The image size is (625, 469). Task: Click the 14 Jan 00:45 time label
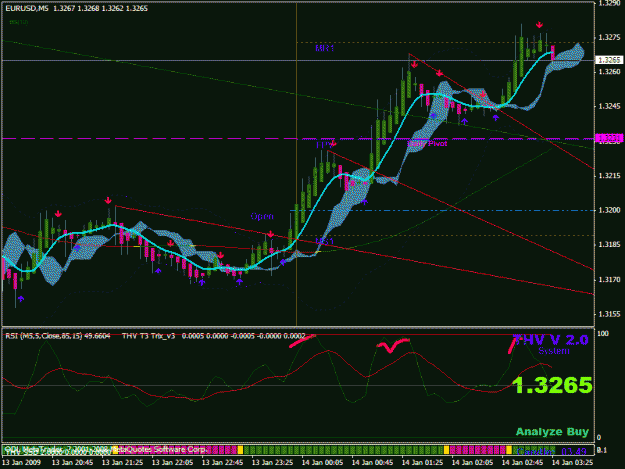pyautogui.click(x=372, y=463)
